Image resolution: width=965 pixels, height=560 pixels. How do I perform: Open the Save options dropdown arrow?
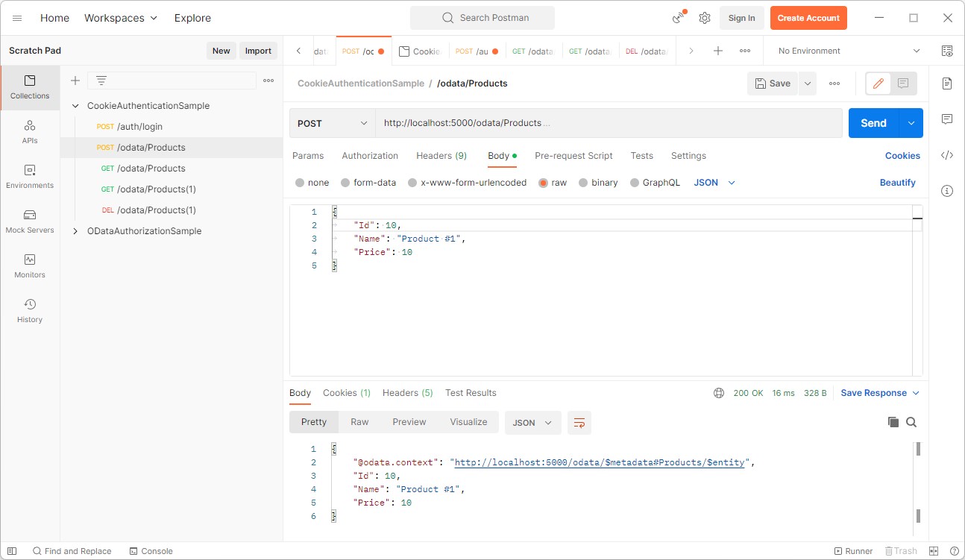pos(808,84)
